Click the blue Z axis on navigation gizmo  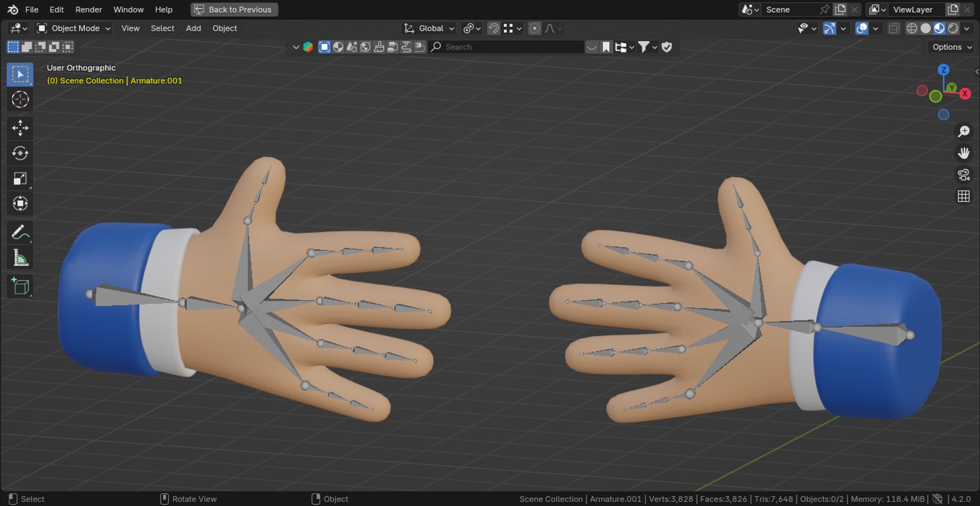pyautogui.click(x=944, y=69)
